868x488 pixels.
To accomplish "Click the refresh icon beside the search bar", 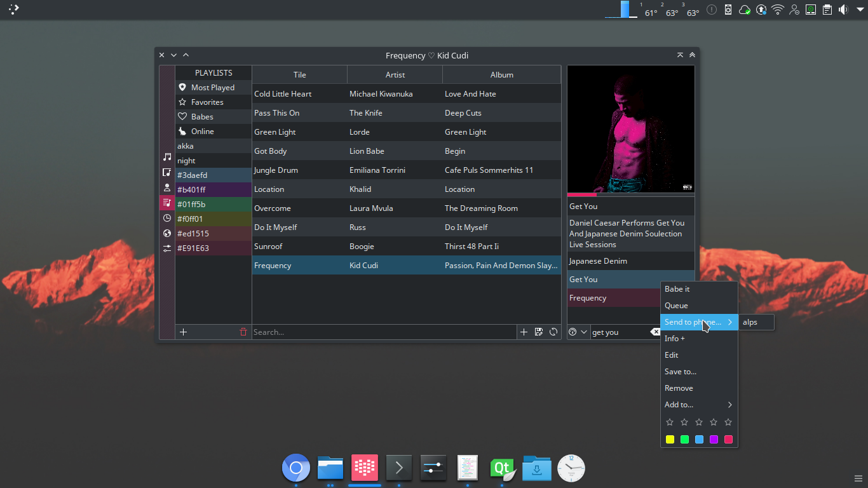I will (553, 332).
